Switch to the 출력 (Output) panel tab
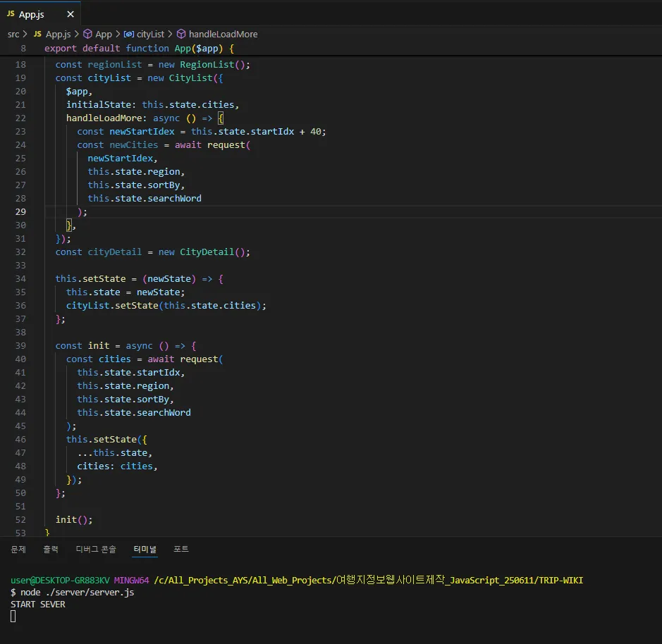662x644 pixels. 51,549
